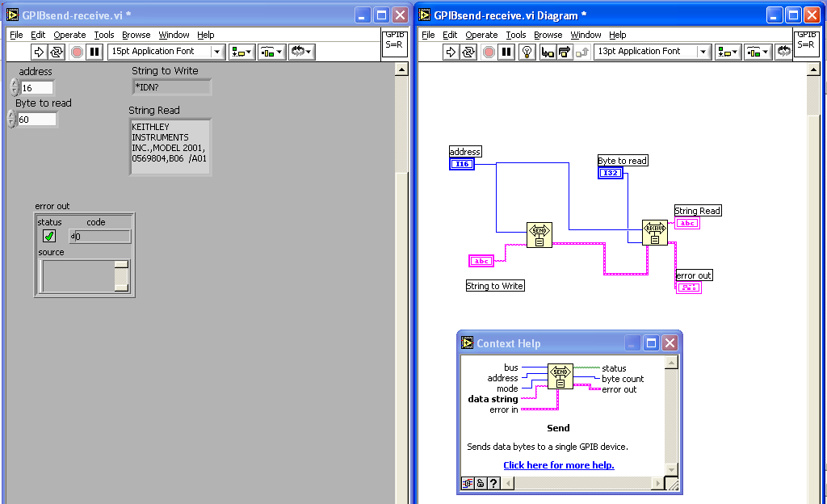Image resolution: width=827 pixels, height=504 pixels.
Task: Open Align Objects dropdown in Diagram toolbar
Action: click(728, 52)
